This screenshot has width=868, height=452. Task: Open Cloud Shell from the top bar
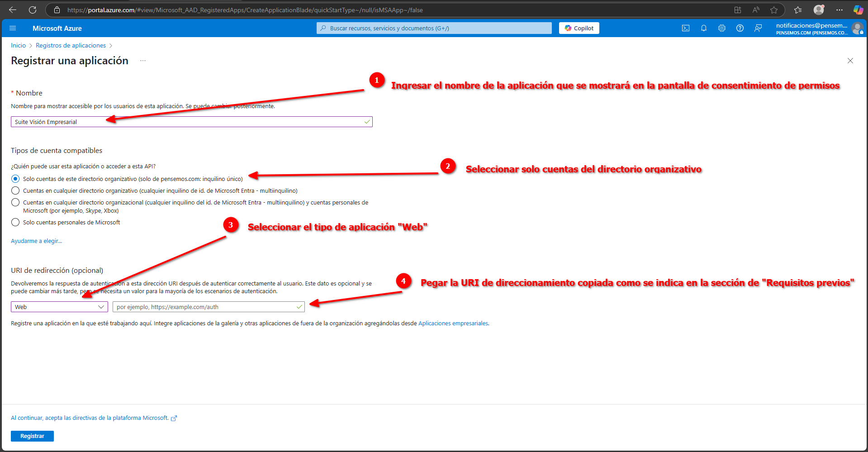click(686, 28)
